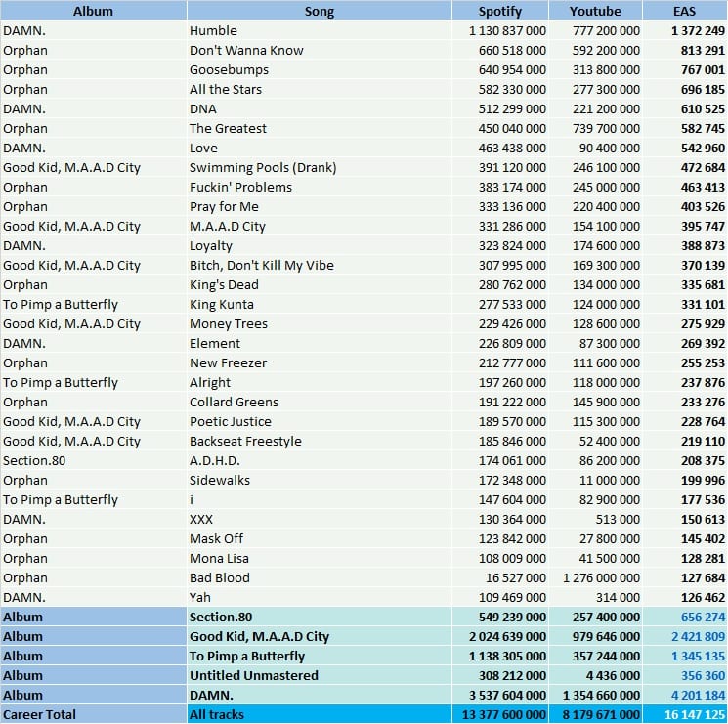The image size is (728, 724).
Task: Click DAMN. EAS total 4 201 184
Action: tap(698, 695)
